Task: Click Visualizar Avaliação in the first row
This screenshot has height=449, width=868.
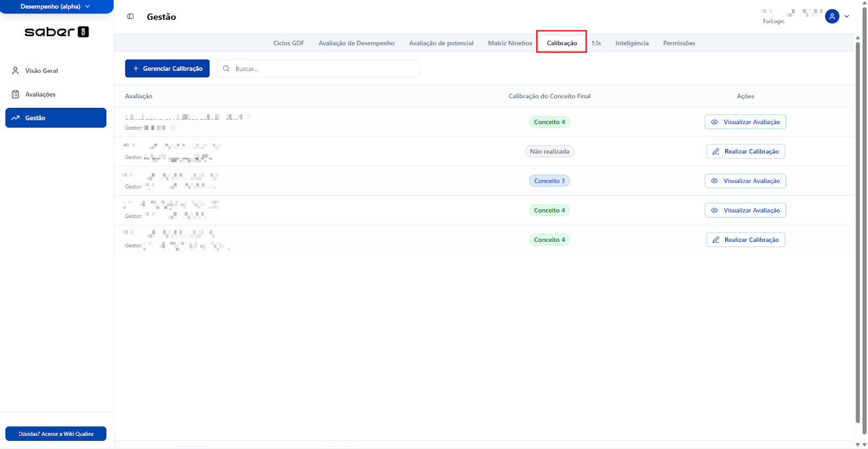Action: point(745,122)
